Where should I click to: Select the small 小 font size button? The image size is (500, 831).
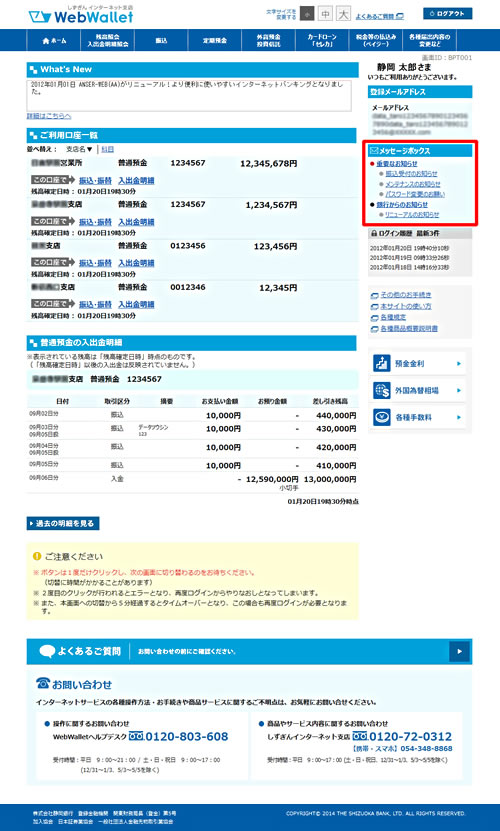point(307,14)
